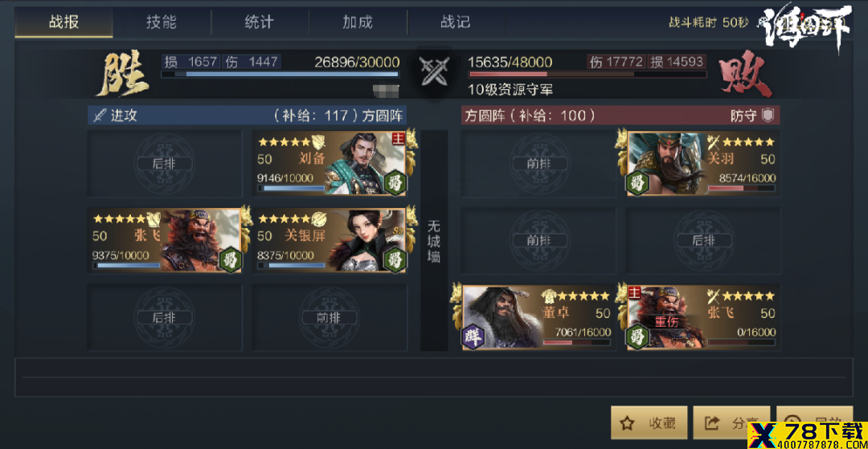
Task: Click the 收藏 favorite button
Action: click(649, 423)
